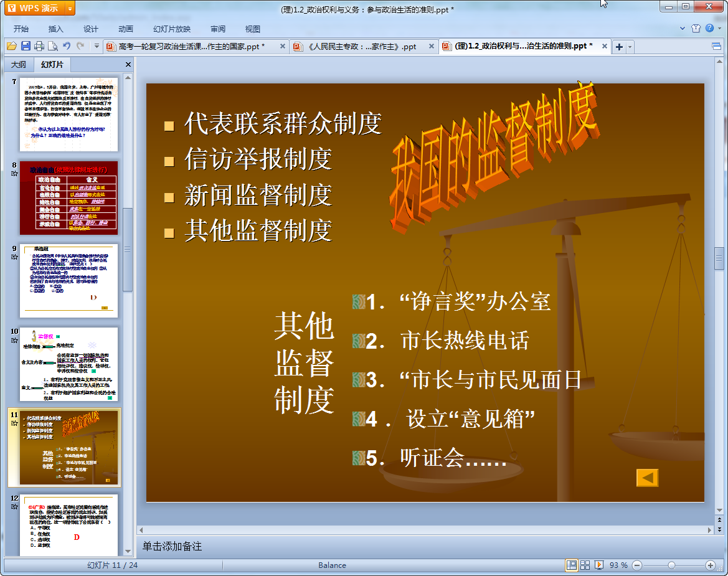728x576 pixels.
Task: Select the (理)1.2_政治权利与 document tab
Action: [523, 46]
